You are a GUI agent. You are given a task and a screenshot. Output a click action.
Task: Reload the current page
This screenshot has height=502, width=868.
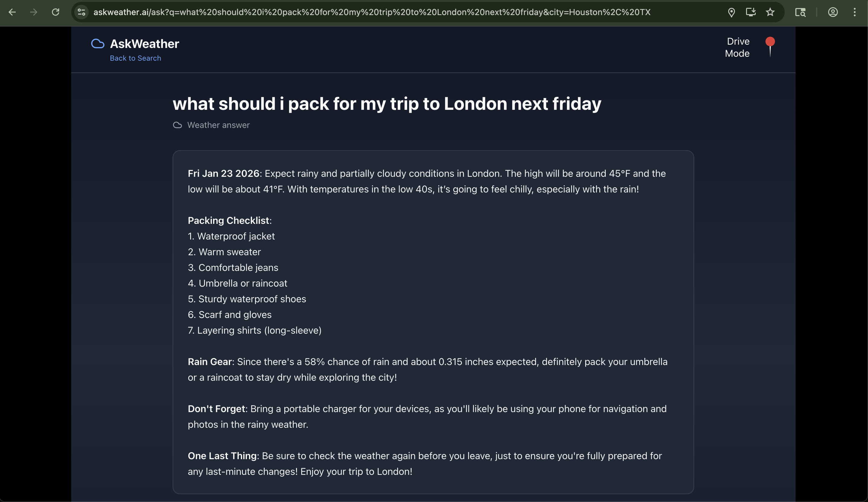coord(56,12)
